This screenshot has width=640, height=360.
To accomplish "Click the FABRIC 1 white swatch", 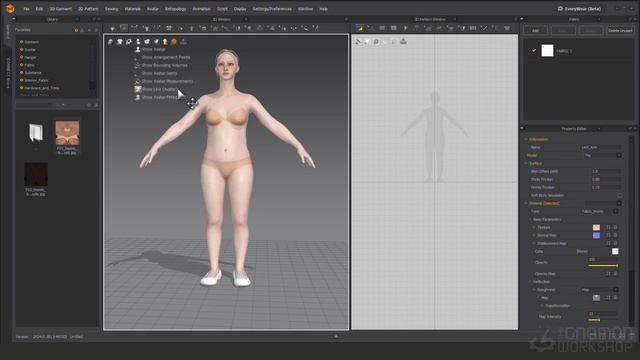I will (x=547, y=51).
